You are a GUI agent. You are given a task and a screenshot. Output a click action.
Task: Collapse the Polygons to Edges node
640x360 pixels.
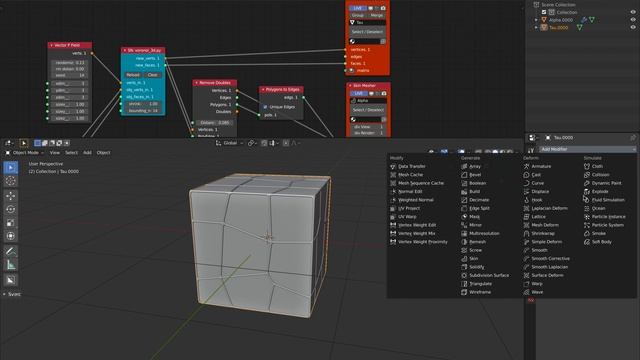(263, 89)
